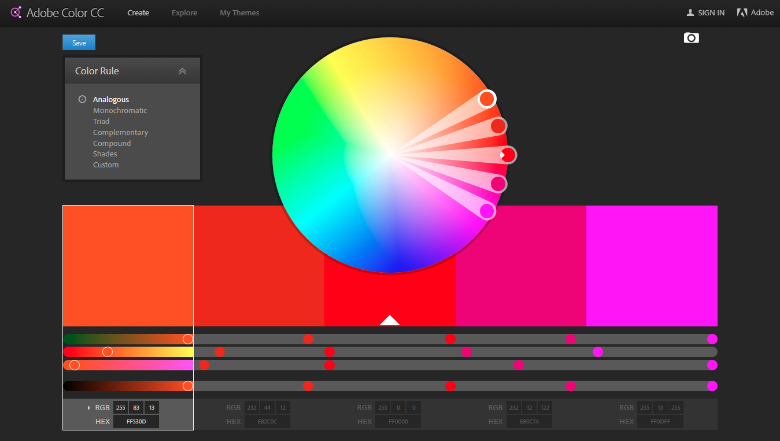Choose the Monochromatic color rule
The width and height of the screenshot is (780, 441).
119,111
